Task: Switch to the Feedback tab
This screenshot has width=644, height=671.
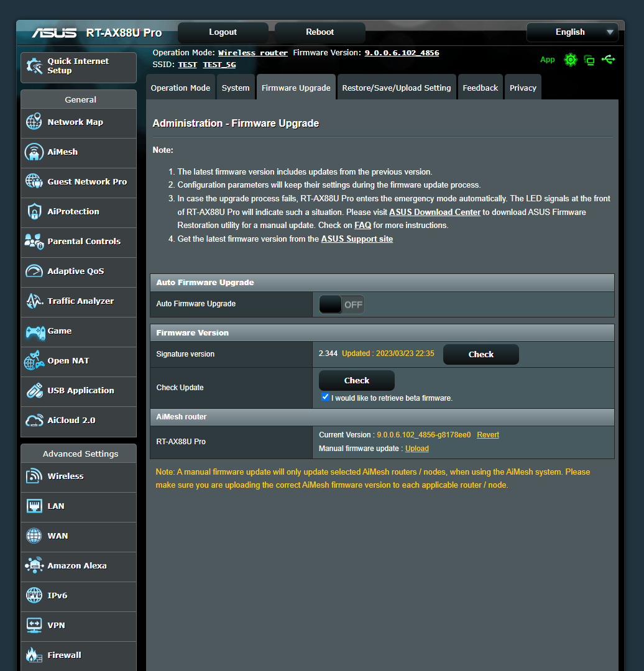Action: (481, 88)
